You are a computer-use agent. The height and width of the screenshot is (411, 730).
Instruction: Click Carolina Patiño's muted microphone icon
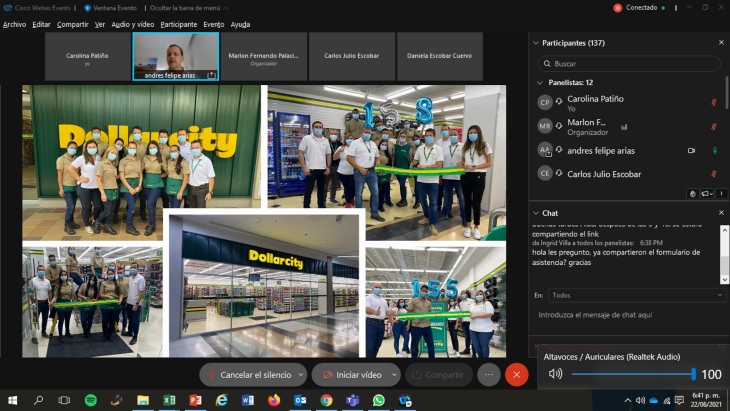coord(714,102)
